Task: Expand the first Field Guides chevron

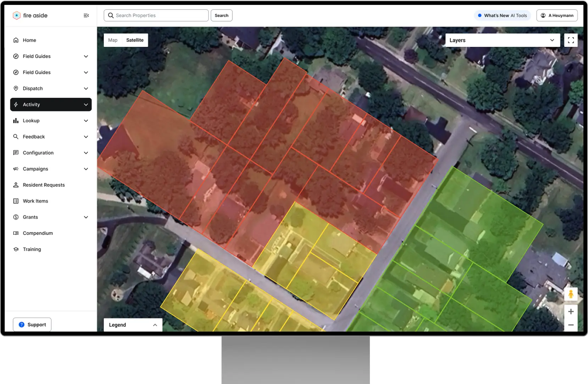Action: (x=86, y=56)
